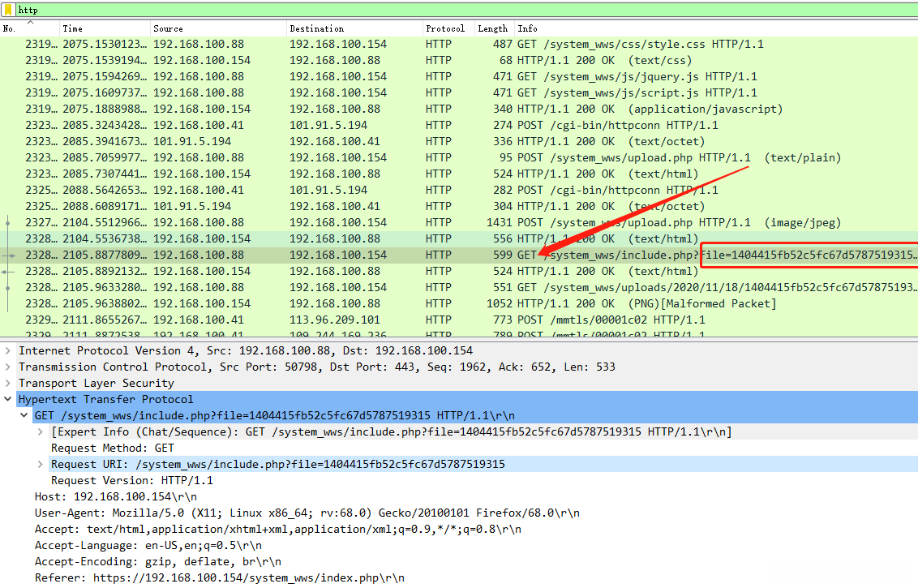Image resolution: width=918 pixels, height=588 pixels.
Task: Select the (PNG)[Malformed Packet] response row
Action: tap(459, 304)
